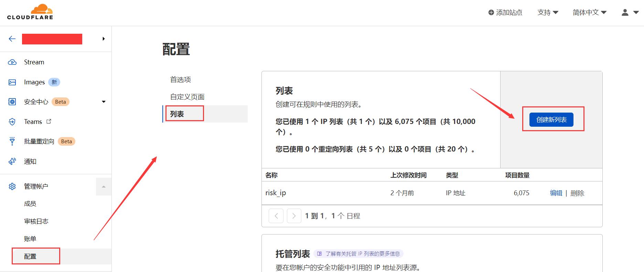
Task: Switch to the 自定义页面 tab
Action: 187,97
